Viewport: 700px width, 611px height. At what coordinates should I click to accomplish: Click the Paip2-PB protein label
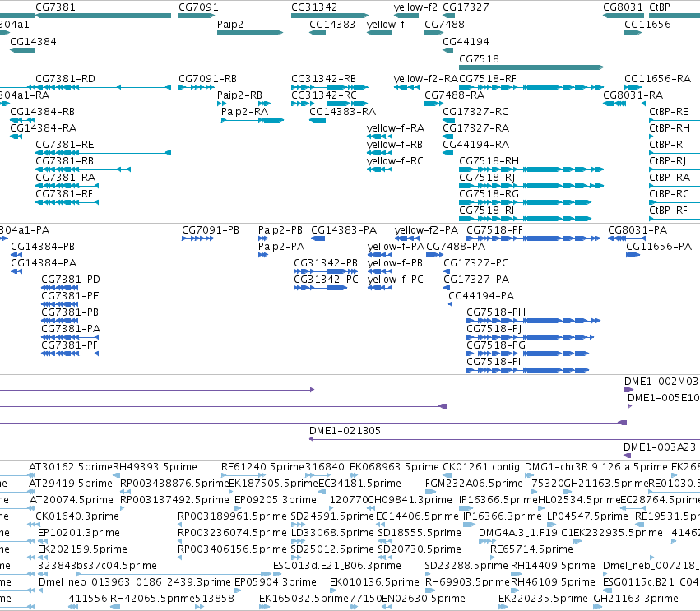click(280, 230)
